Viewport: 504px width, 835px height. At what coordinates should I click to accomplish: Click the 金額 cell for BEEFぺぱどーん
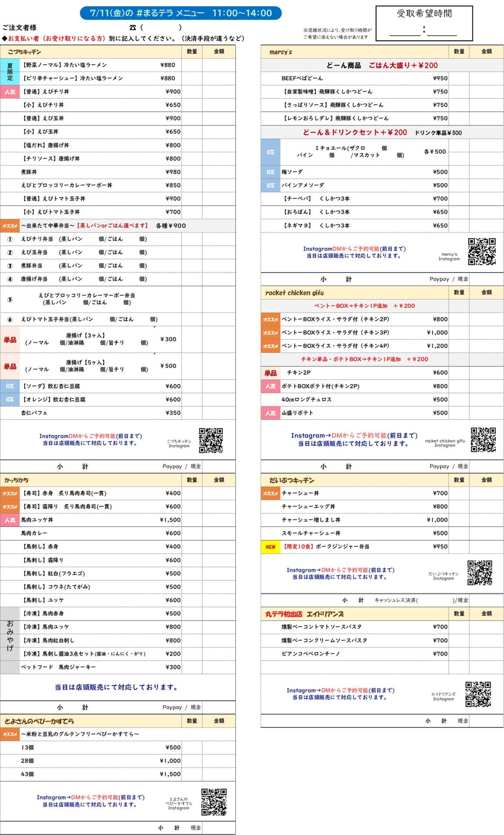point(486,78)
